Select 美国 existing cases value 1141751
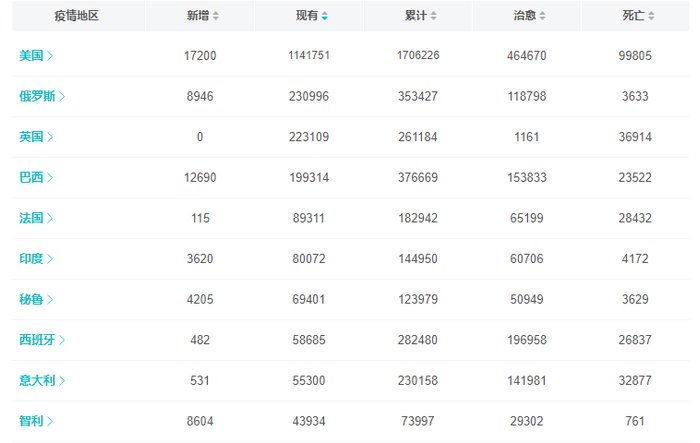Screen dimensions: 700x443 [309, 55]
